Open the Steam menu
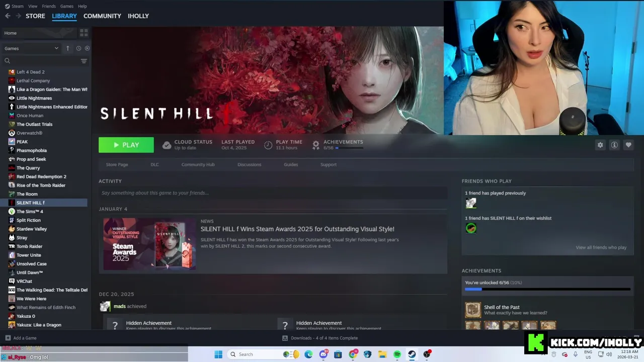This screenshot has height=362, width=644. (x=14, y=6)
